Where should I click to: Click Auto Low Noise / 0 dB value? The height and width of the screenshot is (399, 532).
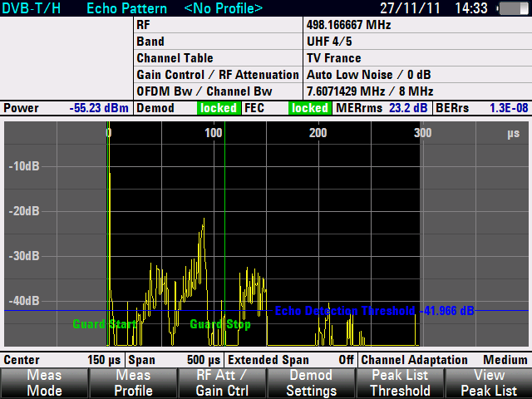point(368,75)
